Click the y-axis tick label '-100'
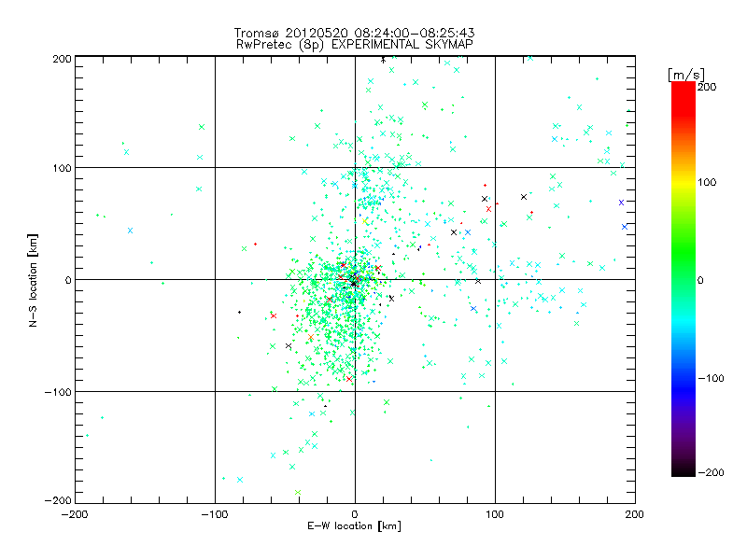The width and height of the screenshot is (747, 560). [x=58, y=392]
